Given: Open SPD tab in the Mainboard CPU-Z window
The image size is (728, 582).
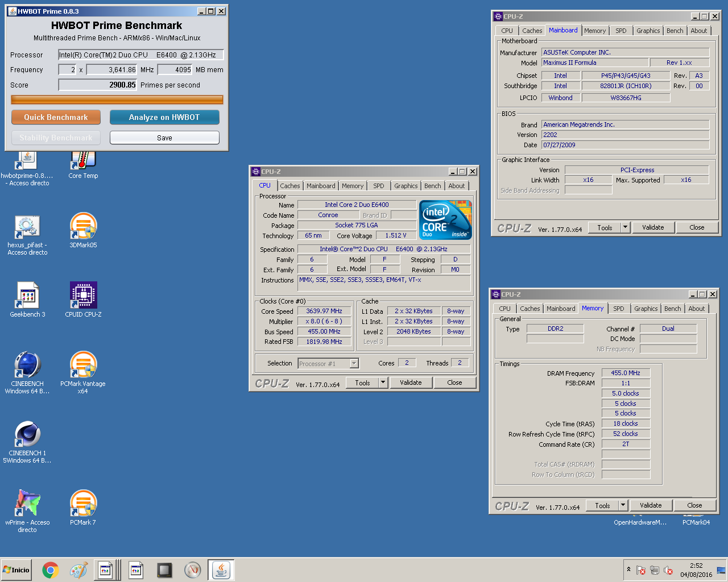Looking at the screenshot, I should pyautogui.click(x=621, y=31).
